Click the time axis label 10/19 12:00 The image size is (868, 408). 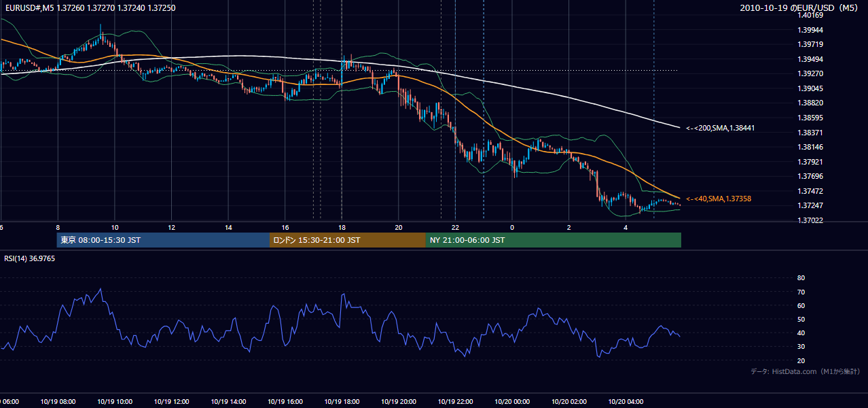click(x=171, y=402)
